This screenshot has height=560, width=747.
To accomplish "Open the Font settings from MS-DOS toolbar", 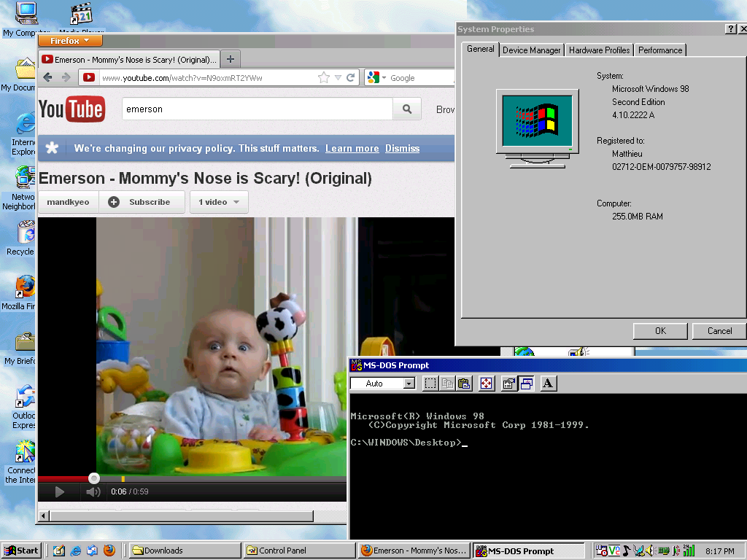I will pyautogui.click(x=548, y=383).
